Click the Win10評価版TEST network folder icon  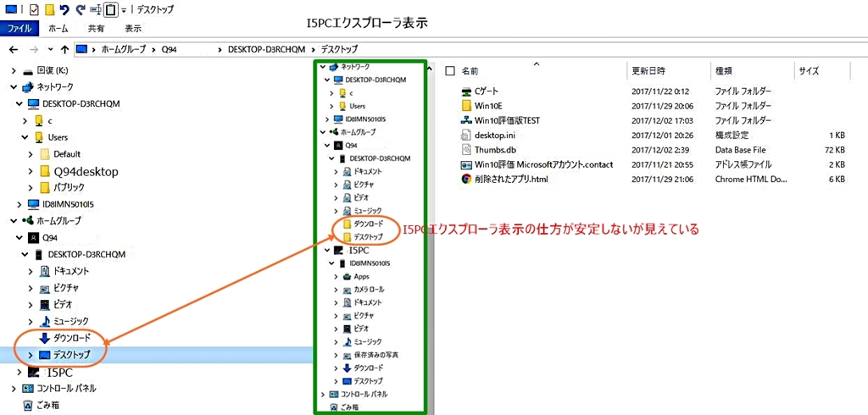tap(465, 120)
